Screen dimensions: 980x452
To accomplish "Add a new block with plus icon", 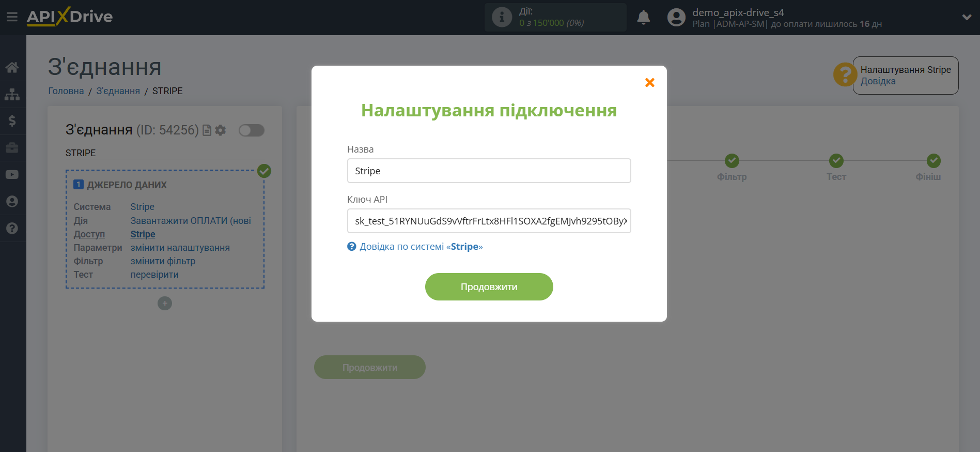I will click(165, 304).
